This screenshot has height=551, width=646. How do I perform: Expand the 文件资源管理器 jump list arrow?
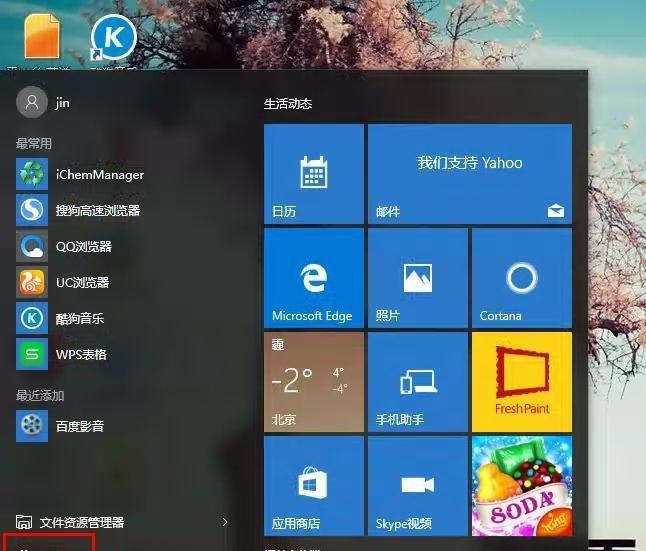coord(225,522)
